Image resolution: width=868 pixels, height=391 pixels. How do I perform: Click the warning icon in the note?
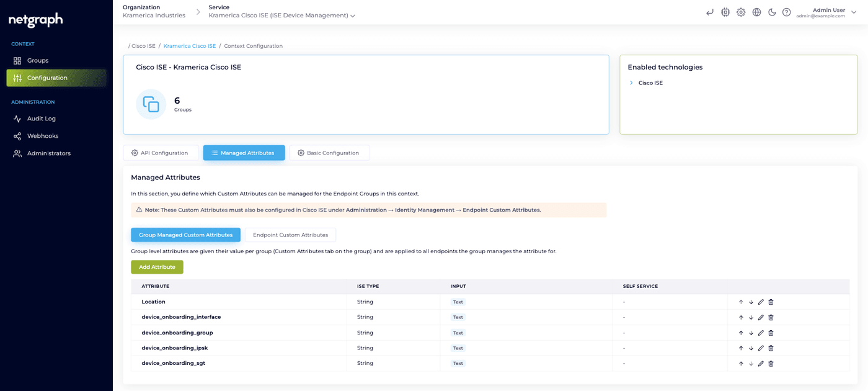[139, 210]
